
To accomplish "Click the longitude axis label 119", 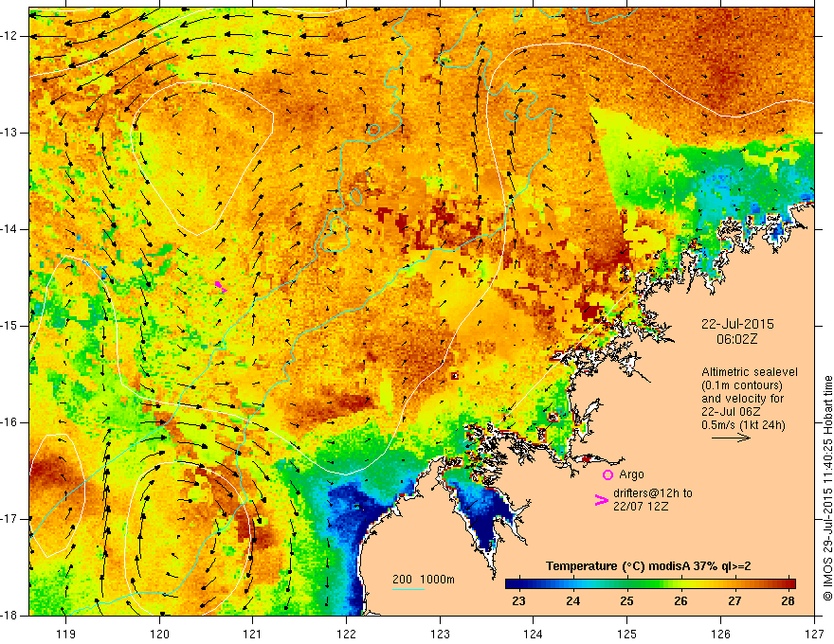I will click(x=66, y=634).
